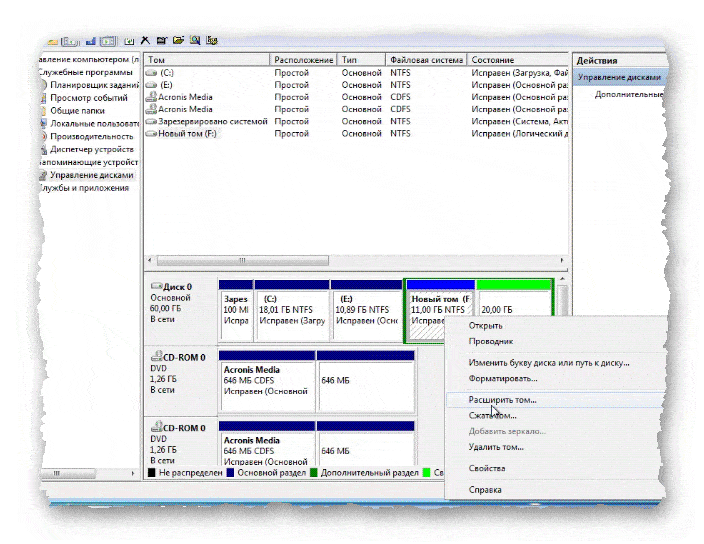
Task: Click the drive icon next to (C:)
Action: click(x=151, y=73)
